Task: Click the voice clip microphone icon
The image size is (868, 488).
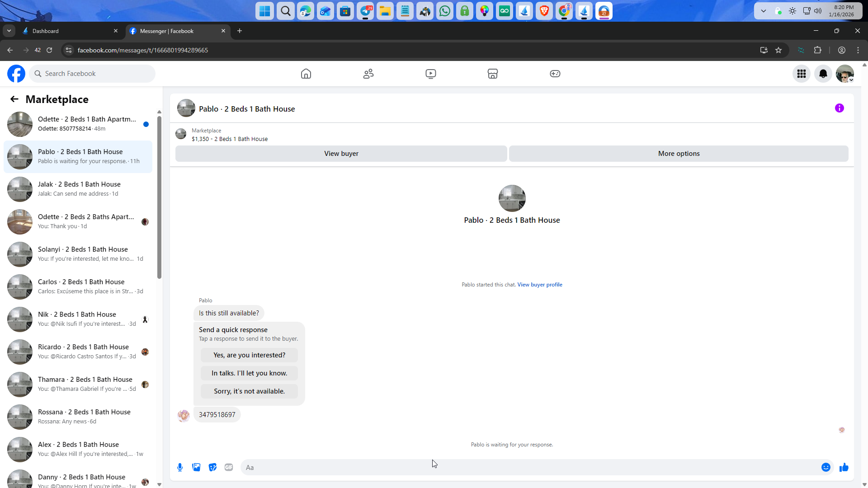Action: pos(180,467)
